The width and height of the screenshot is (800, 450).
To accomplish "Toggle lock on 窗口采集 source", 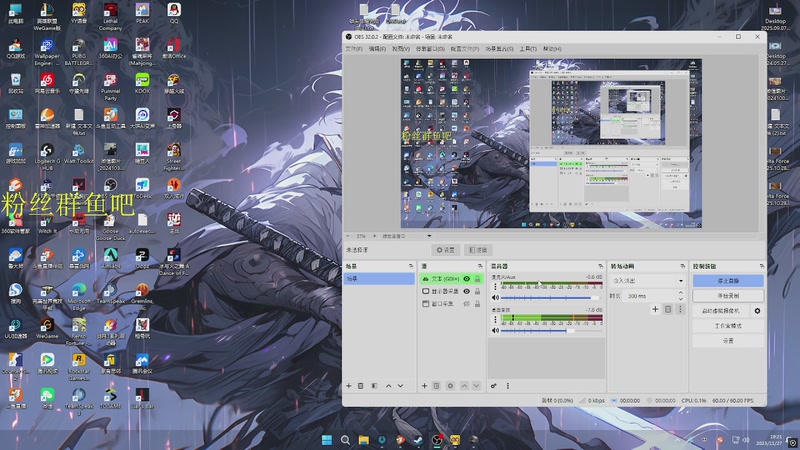I will point(478,304).
